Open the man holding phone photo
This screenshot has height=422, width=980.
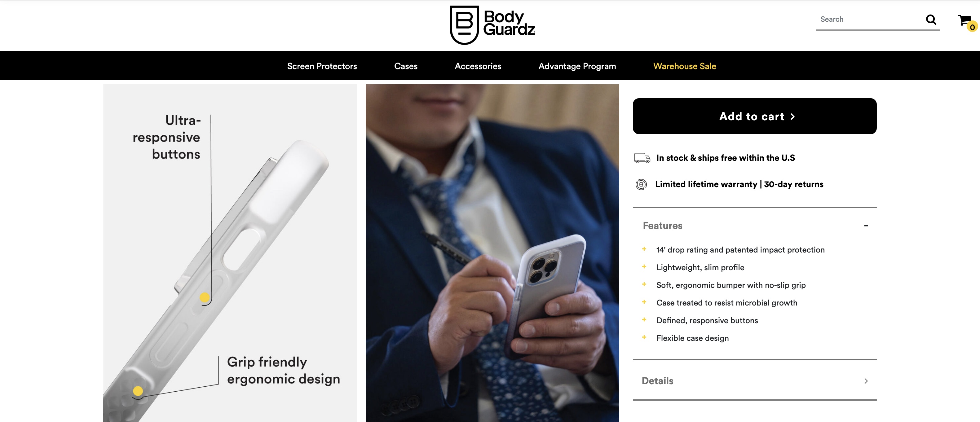pos(492,253)
